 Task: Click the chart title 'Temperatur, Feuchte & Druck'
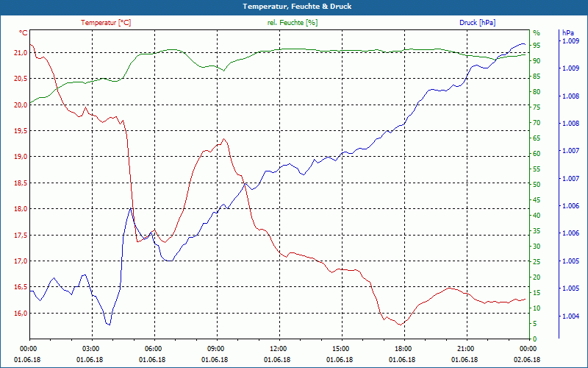point(297,7)
